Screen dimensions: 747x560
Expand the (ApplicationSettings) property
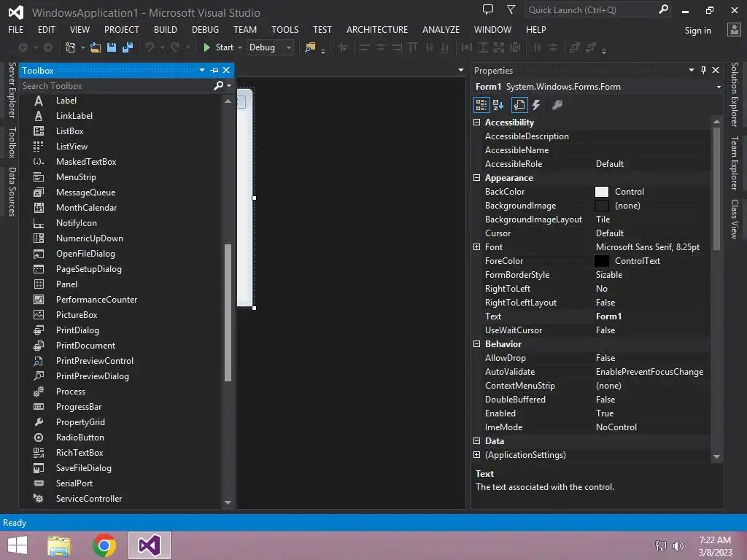point(476,455)
